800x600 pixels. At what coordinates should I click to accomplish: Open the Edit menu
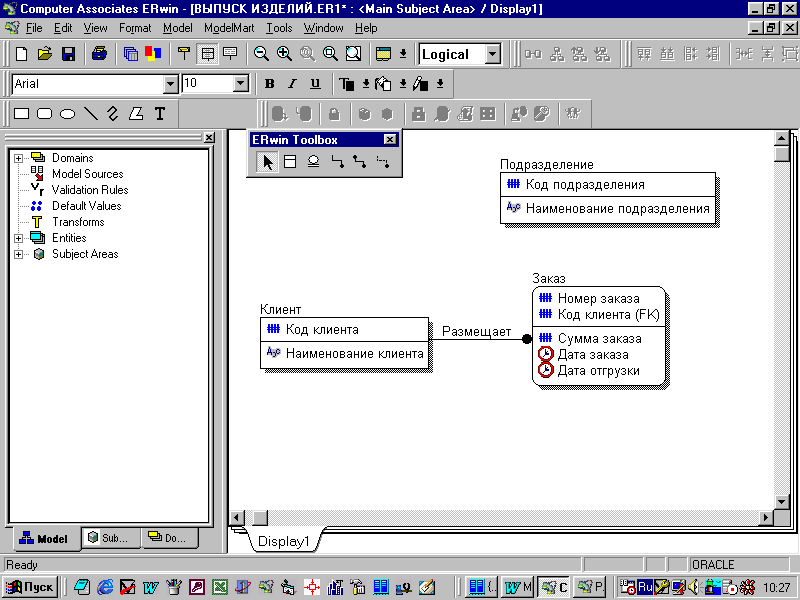coord(63,28)
